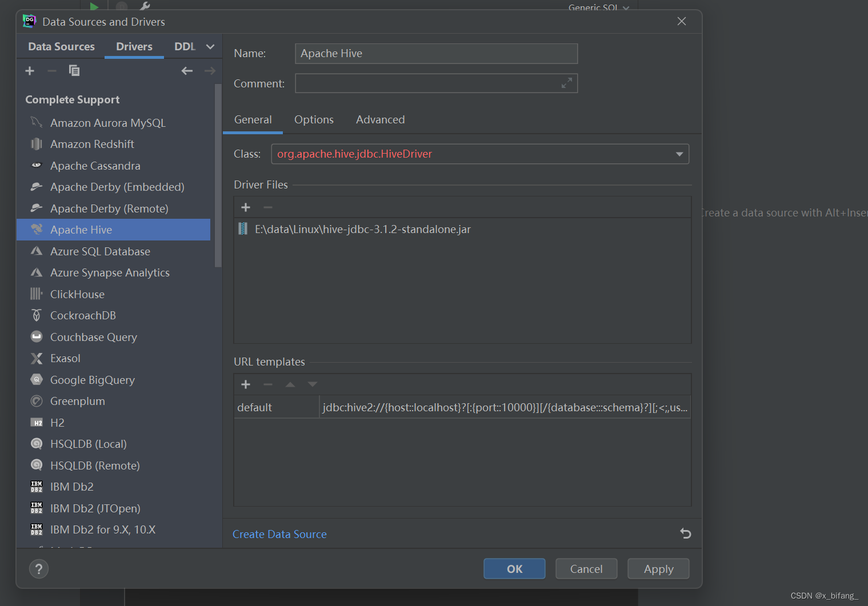Open the General settings tab

(253, 120)
